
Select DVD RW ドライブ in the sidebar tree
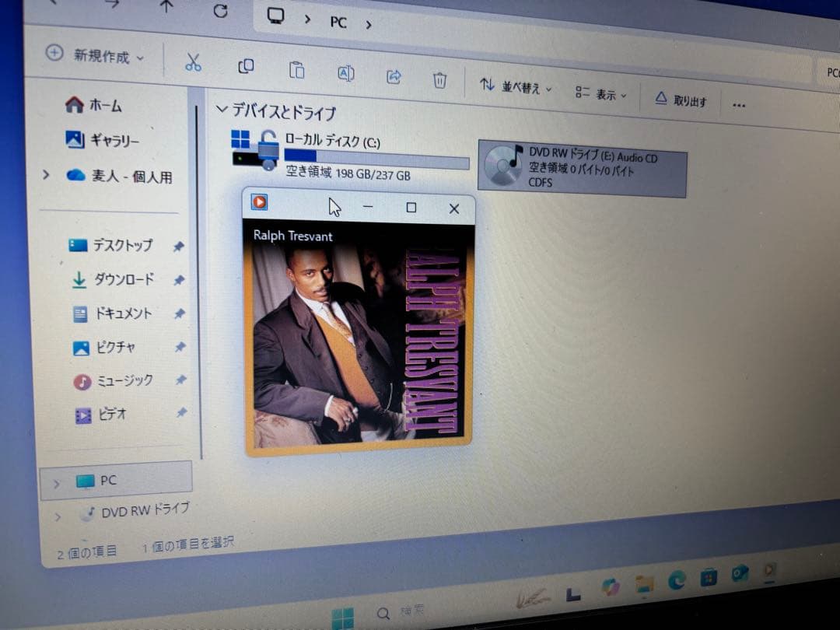(134, 510)
